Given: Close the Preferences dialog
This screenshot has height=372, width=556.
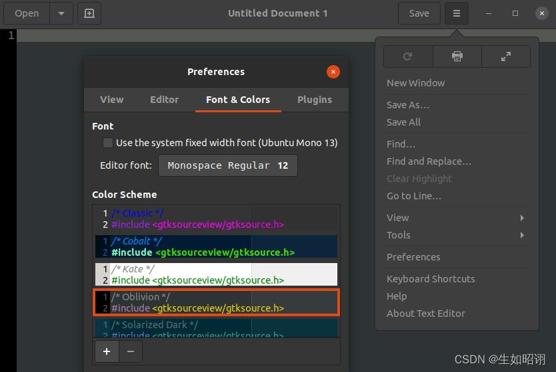Looking at the screenshot, I should pos(333,72).
